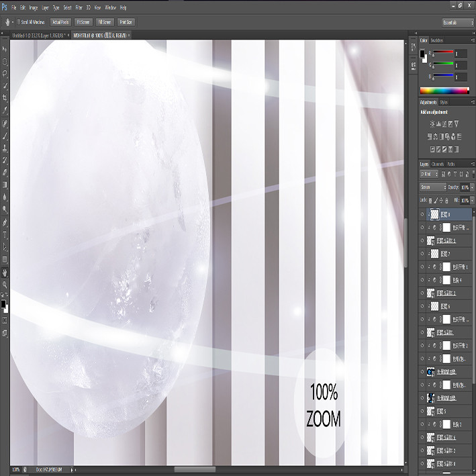Hide the topmost selected layer

click(422, 214)
